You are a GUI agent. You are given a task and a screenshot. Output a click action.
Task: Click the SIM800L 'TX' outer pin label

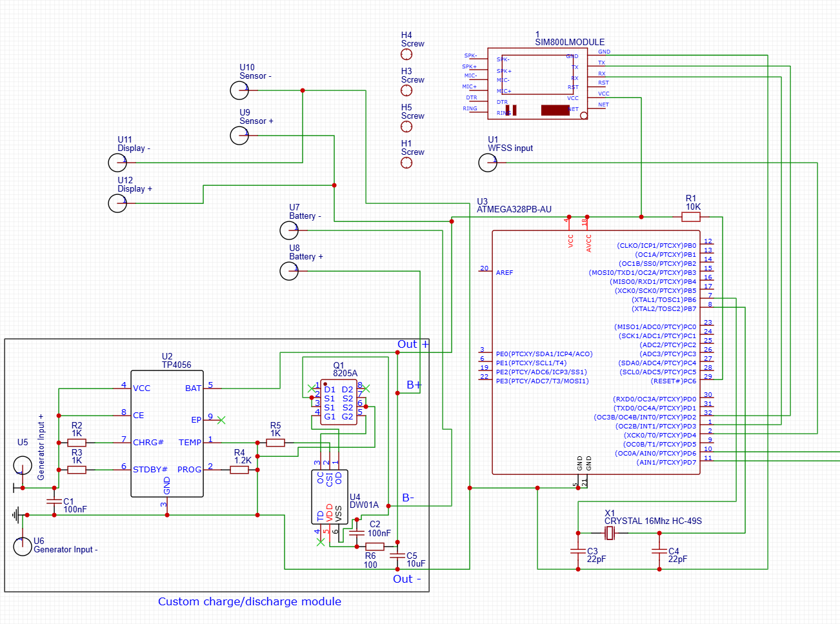[x=601, y=63]
